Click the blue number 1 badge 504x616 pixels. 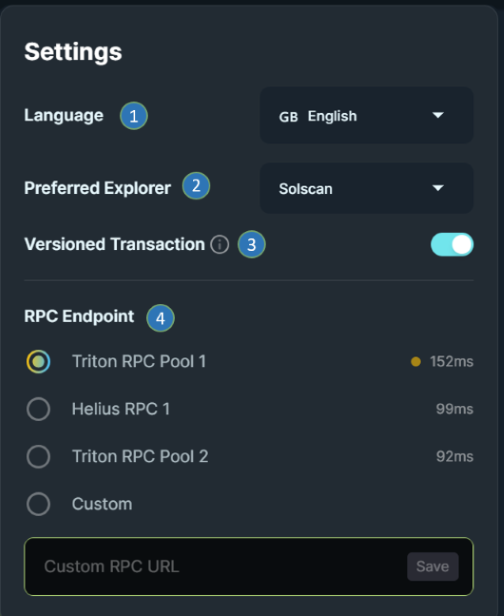134,116
